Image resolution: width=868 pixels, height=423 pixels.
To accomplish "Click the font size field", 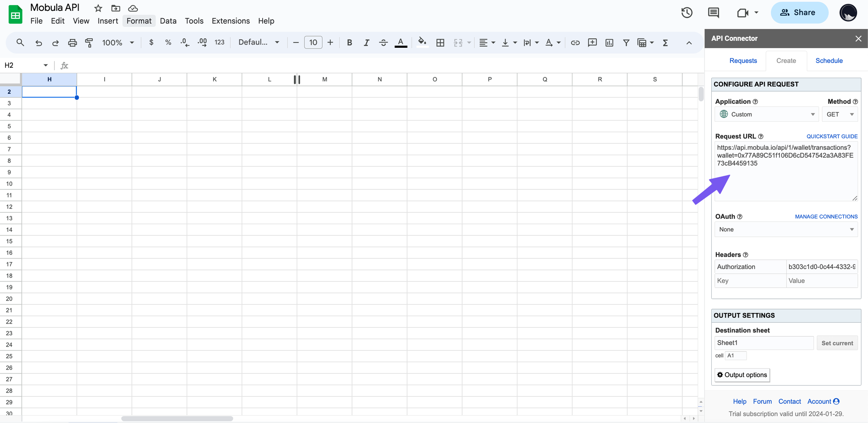I will pos(313,43).
